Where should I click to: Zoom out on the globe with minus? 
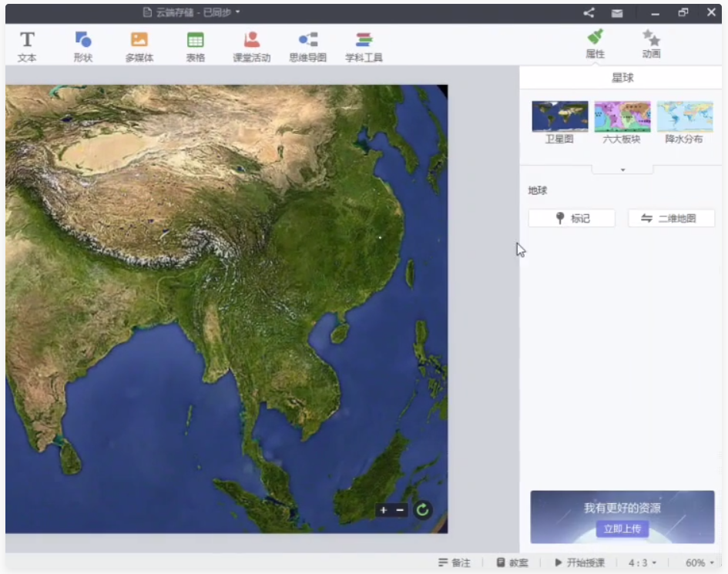tap(400, 510)
